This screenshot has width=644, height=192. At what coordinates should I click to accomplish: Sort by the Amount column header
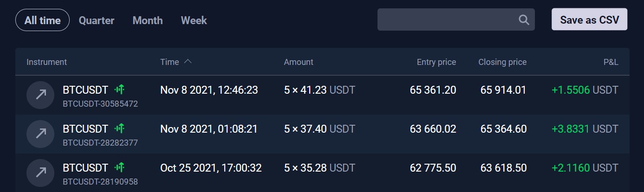299,62
